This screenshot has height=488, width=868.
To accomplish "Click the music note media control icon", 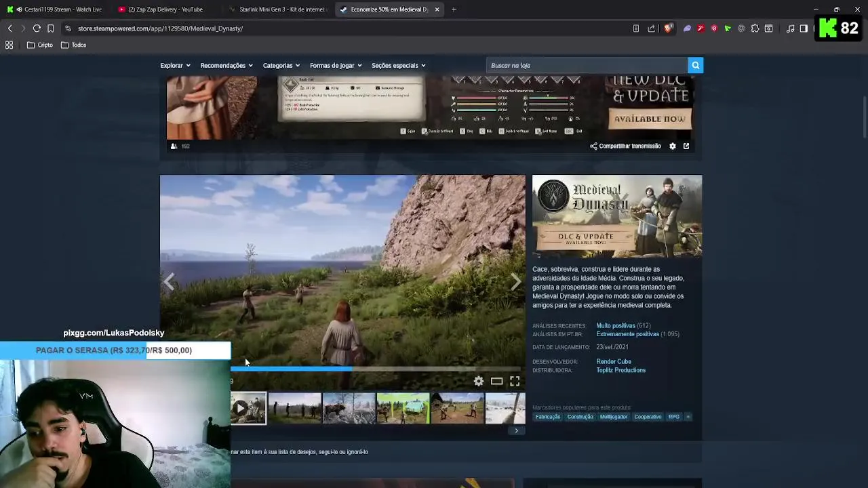I will tap(790, 28).
